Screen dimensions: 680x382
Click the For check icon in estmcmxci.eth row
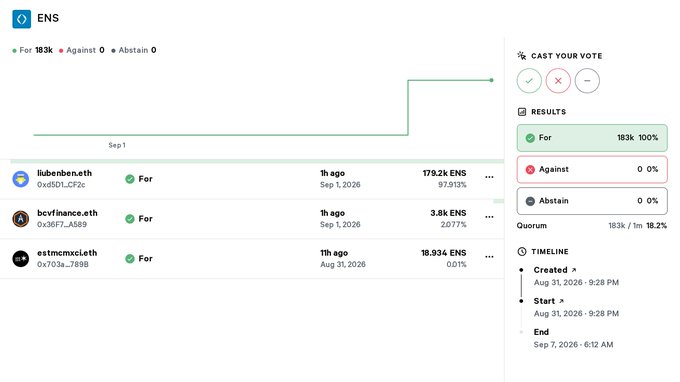tap(130, 259)
